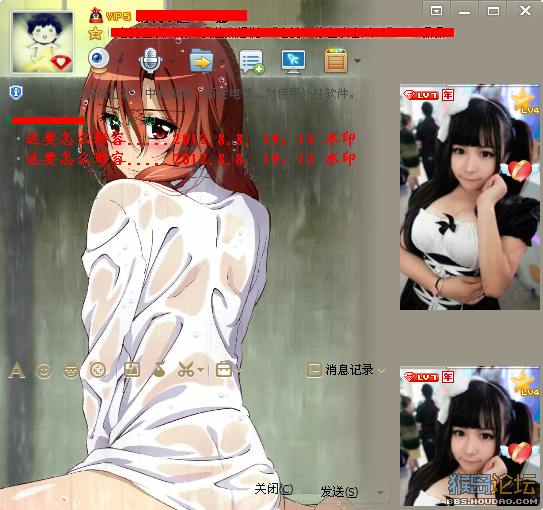Click LV7 red diamond badge on lower portrait
Image resolution: width=543 pixels, height=510 pixels.
pos(421,377)
